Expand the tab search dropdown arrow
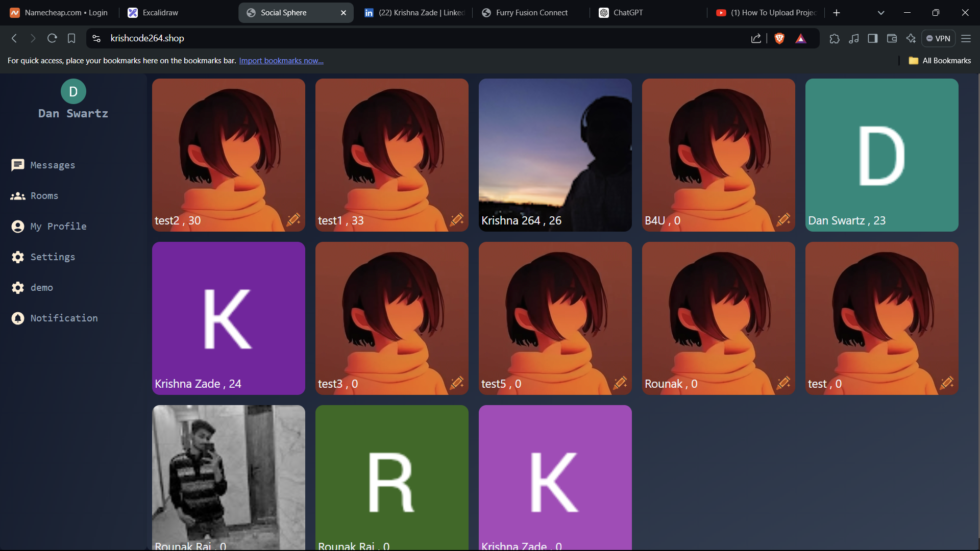The width and height of the screenshot is (980, 551). click(x=881, y=13)
